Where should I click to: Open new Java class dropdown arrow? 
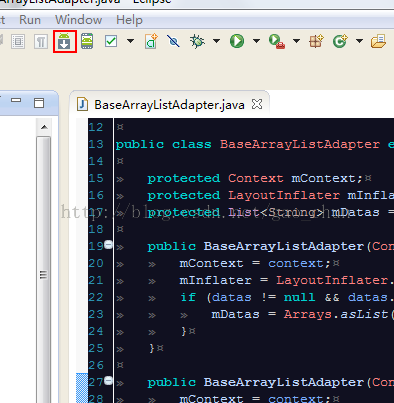359,41
